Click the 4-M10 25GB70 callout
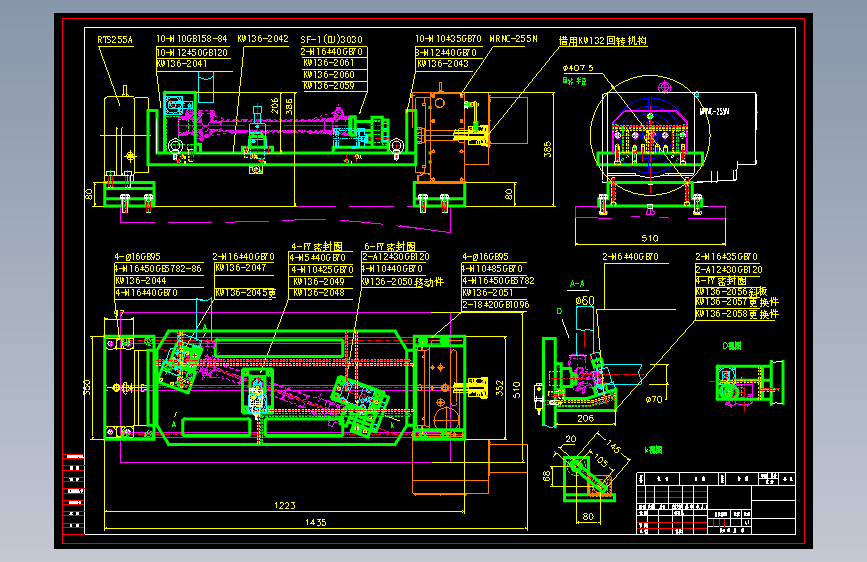This screenshot has width=867, height=562. coord(322,269)
